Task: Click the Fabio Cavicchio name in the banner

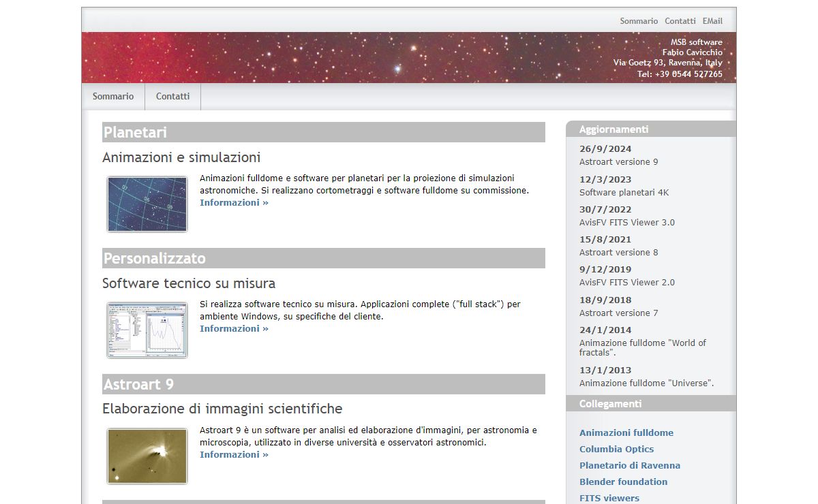Action: pyautogui.click(x=693, y=52)
